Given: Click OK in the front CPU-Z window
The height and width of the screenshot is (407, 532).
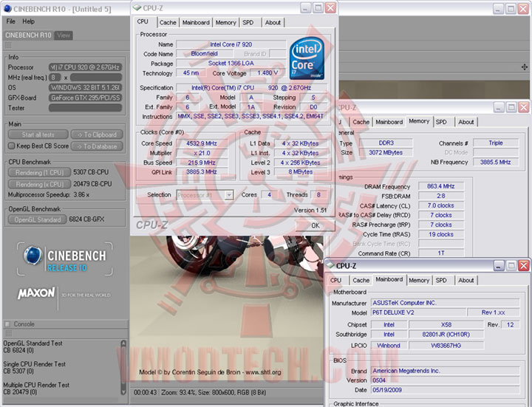Looking at the screenshot, I should (x=316, y=225).
